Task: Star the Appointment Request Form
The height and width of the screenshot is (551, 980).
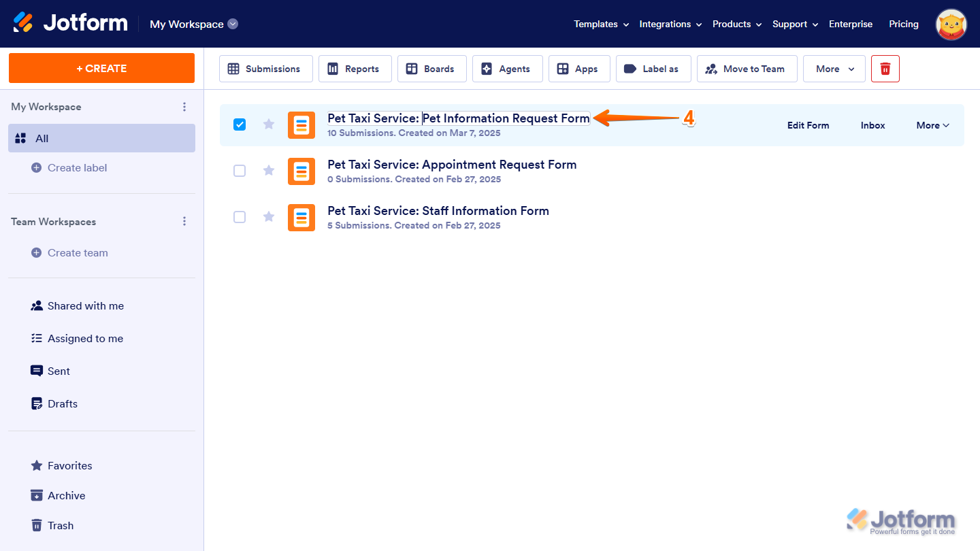Action: [269, 171]
